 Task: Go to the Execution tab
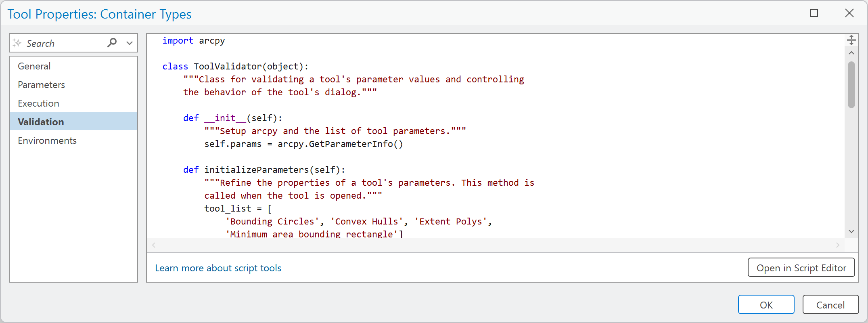(38, 103)
